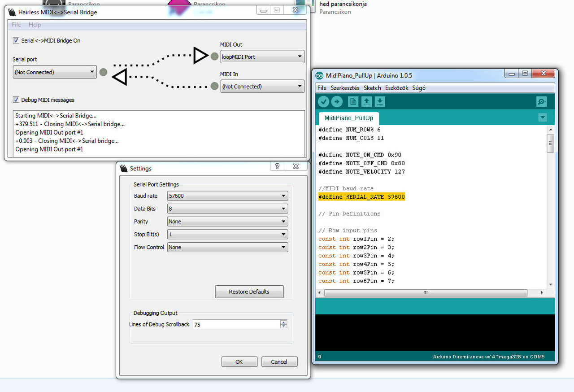Open the Sketch menu in Arduino
Viewport: 574px width, 392px height.
point(372,88)
